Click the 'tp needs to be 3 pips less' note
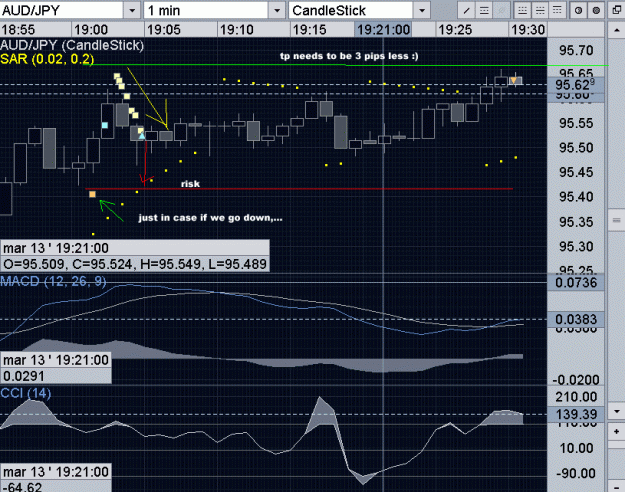 click(x=349, y=56)
